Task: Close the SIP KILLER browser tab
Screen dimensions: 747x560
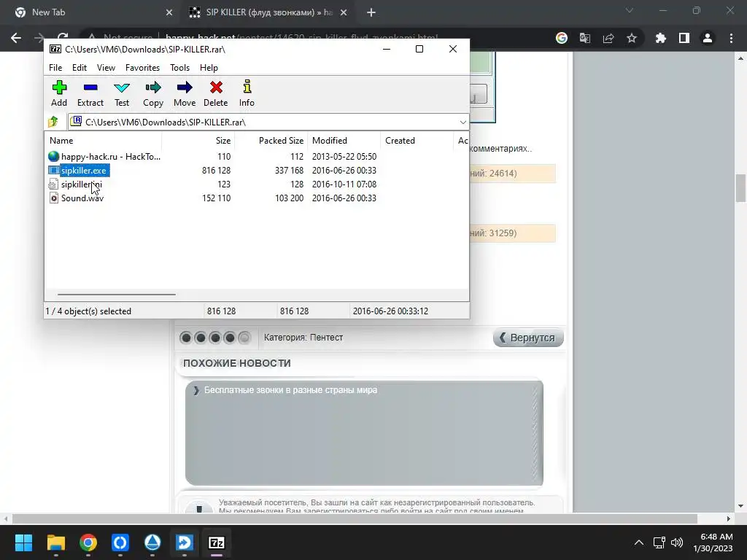Action: point(344,13)
